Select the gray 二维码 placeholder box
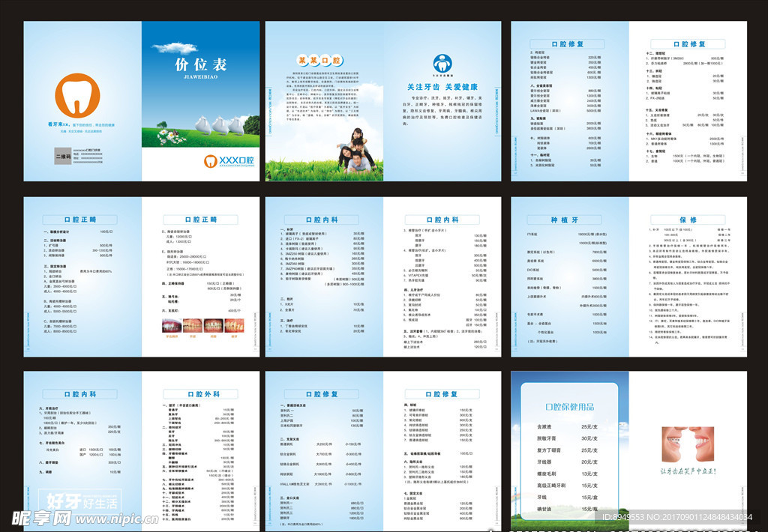This screenshot has height=532, width=768. [x=63, y=156]
